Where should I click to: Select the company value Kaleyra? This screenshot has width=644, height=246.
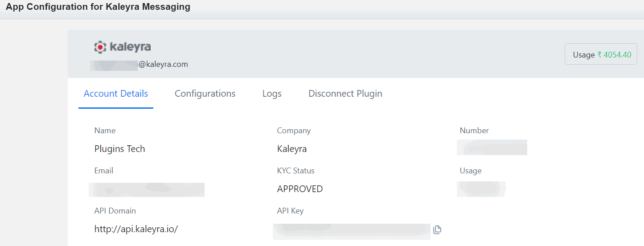click(x=292, y=149)
